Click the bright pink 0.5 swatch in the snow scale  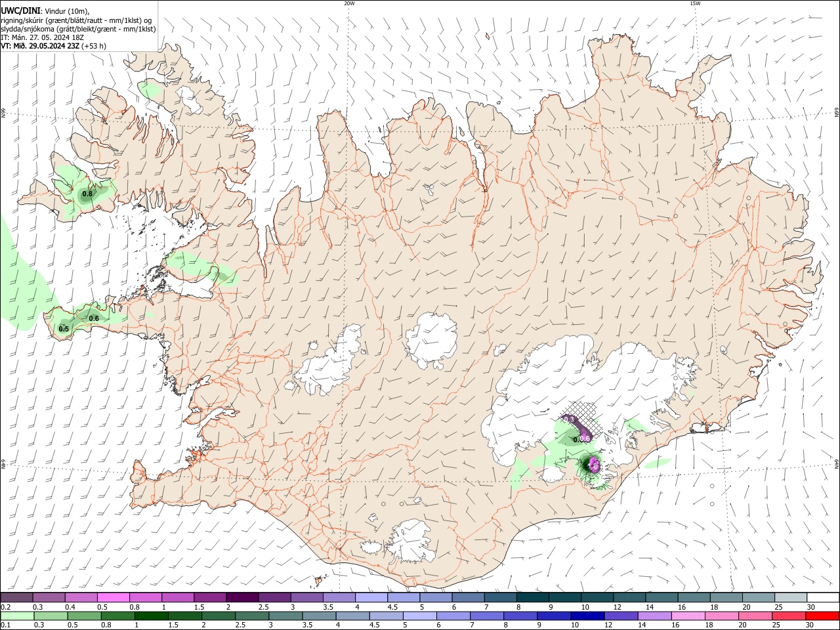(x=113, y=597)
